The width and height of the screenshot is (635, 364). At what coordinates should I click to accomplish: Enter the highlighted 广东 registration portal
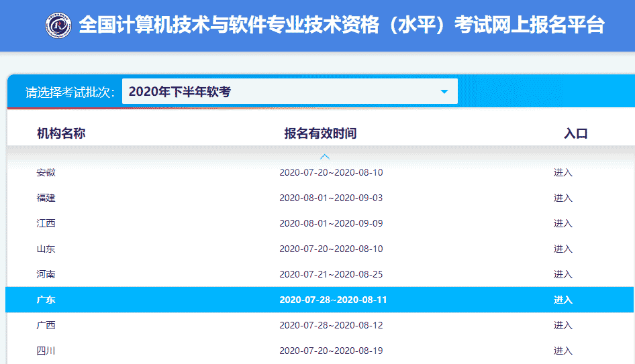click(563, 300)
